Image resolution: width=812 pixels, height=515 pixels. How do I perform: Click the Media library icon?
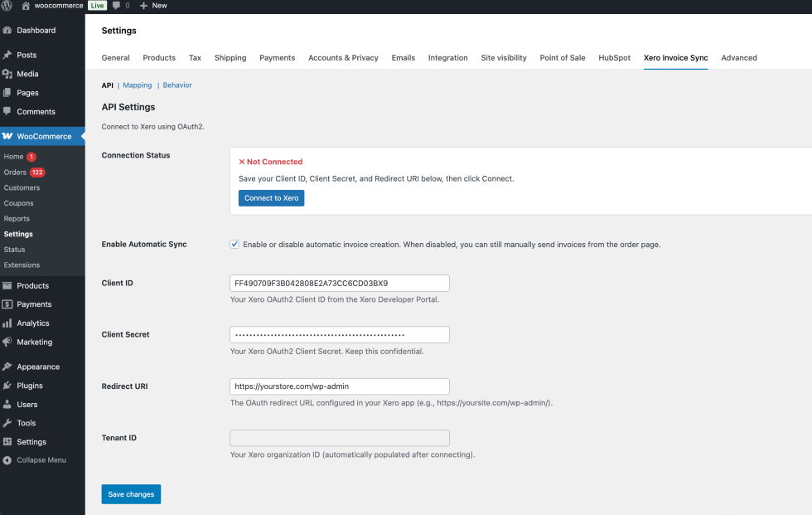(x=7, y=74)
